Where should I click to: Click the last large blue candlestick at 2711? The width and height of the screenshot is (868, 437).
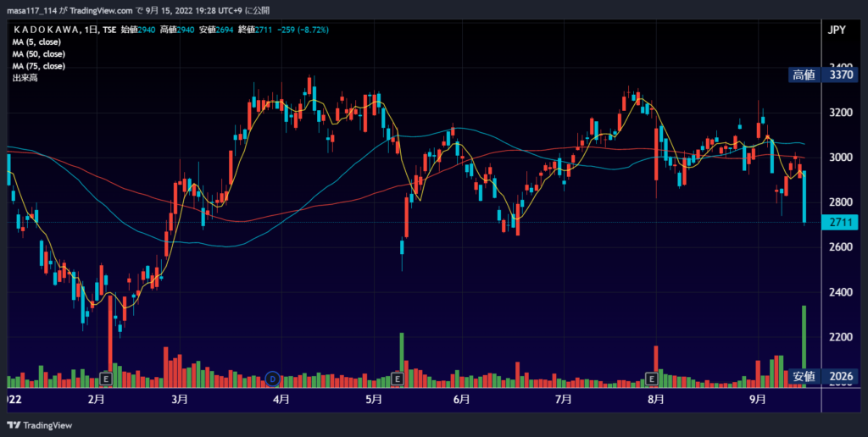[804, 196]
